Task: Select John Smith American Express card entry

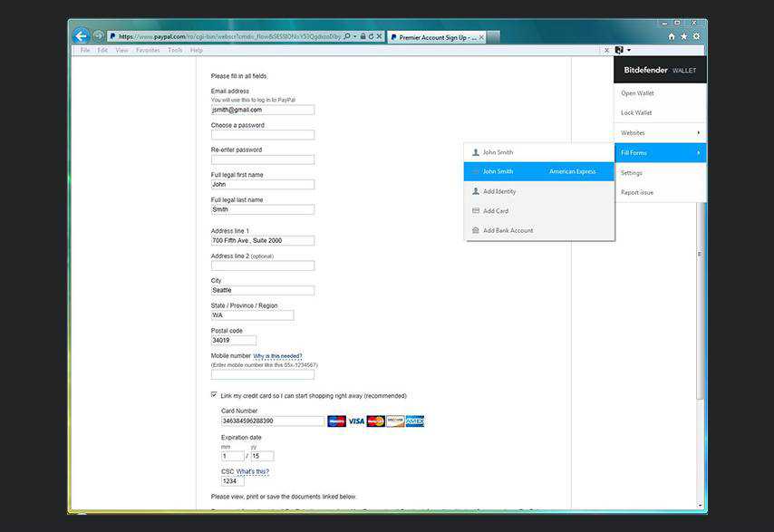Action: click(538, 171)
